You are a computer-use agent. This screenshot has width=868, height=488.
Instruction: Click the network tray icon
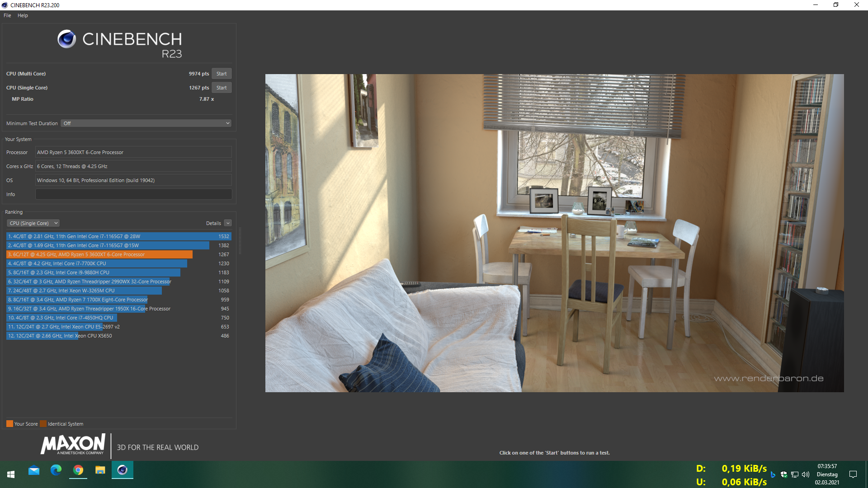(795, 474)
